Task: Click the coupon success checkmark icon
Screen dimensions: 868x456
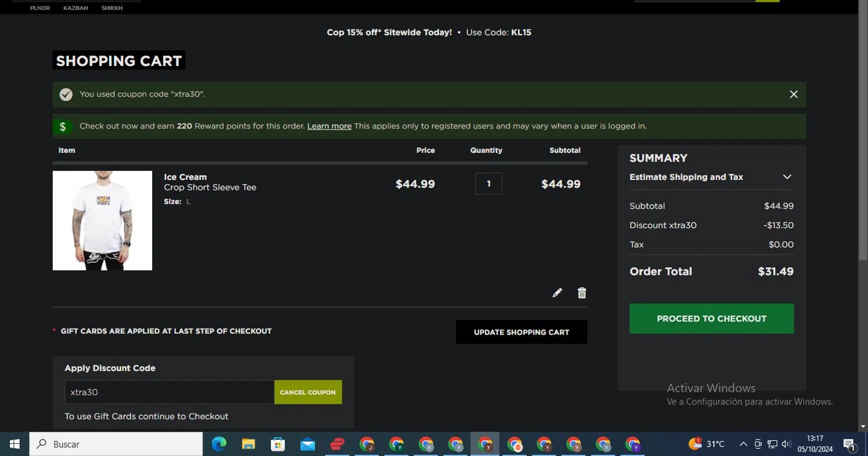Action: tap(66, 94)
